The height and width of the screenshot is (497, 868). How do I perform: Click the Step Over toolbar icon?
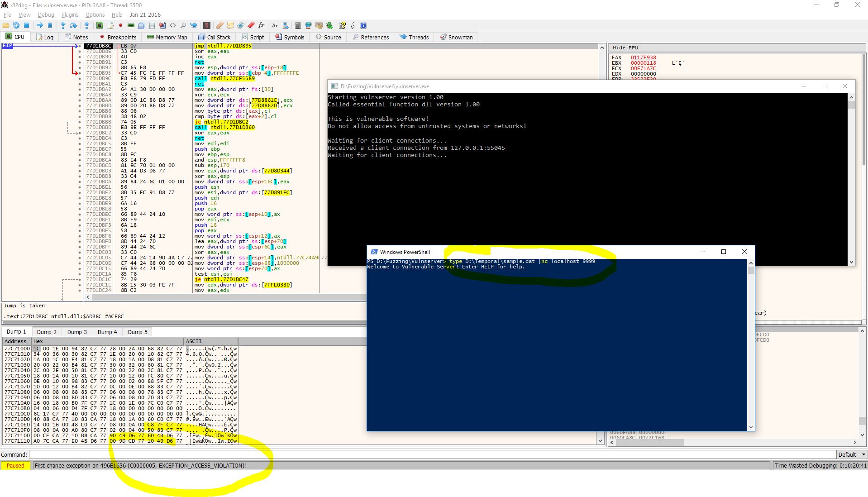pyautogui.click(x=74, y=25)
